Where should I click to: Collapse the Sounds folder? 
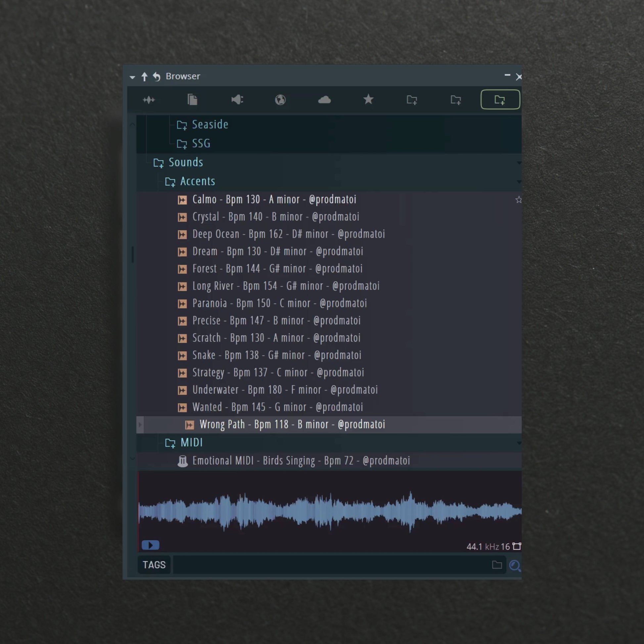(x=185, y=162)
